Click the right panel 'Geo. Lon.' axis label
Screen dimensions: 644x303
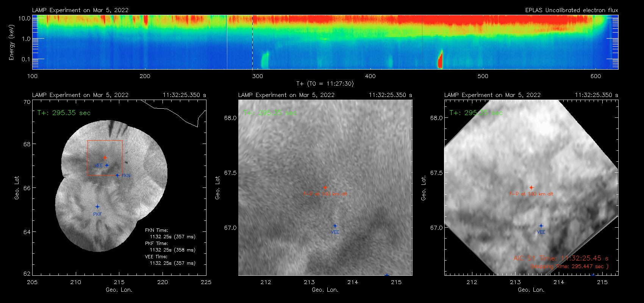coord(531,290)
